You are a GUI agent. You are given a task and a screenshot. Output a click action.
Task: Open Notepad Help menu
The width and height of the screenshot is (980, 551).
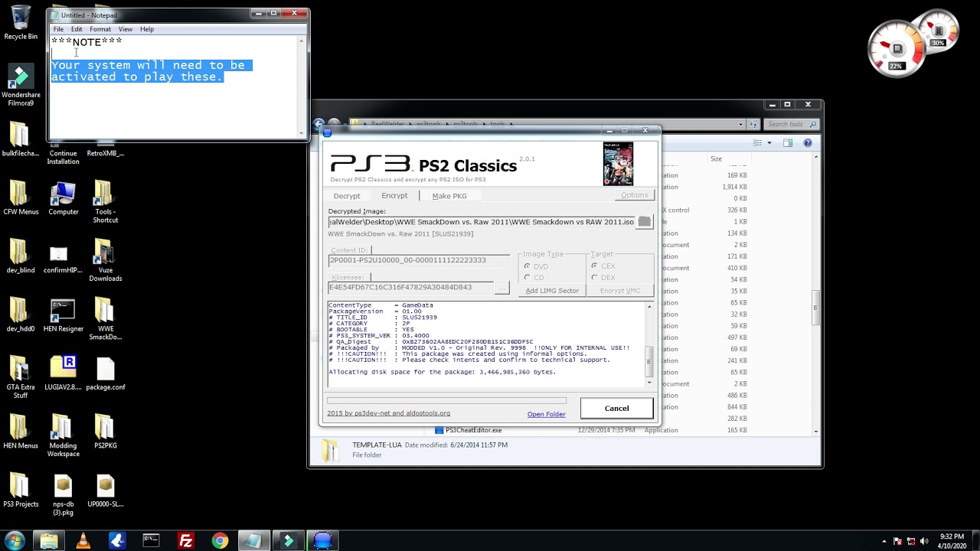147,29
